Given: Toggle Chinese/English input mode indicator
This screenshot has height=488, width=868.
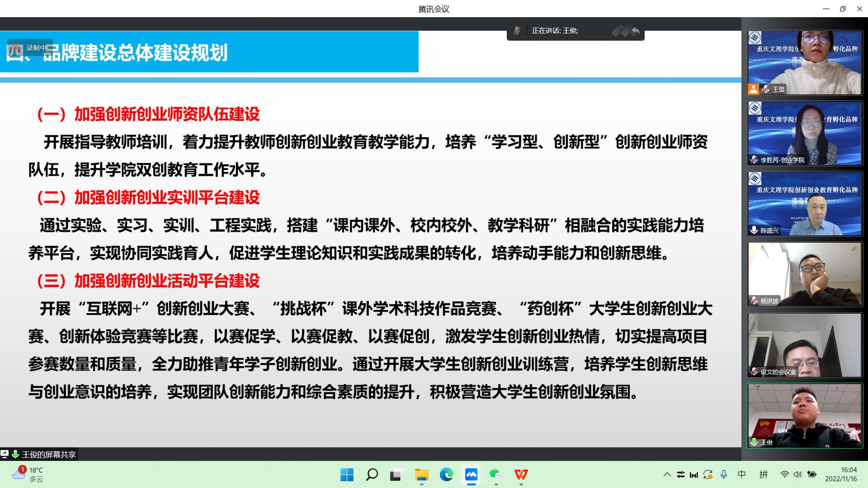Looking at the screenshot, I should click(741, 474).
